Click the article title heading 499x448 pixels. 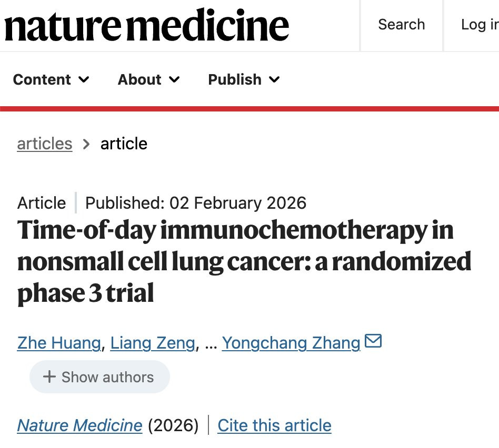click(244, 261)
